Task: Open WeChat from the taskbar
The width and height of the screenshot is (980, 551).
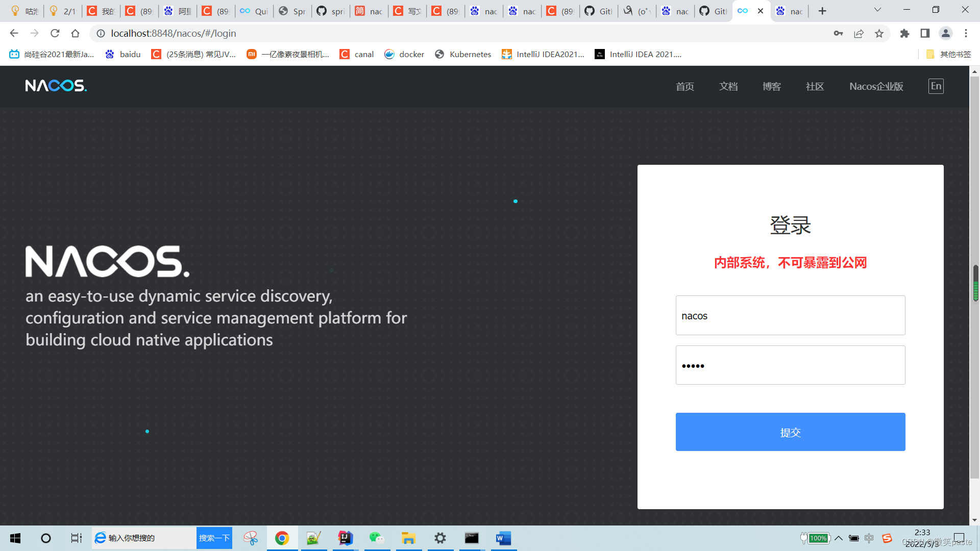Action: (x=377, y=538)
